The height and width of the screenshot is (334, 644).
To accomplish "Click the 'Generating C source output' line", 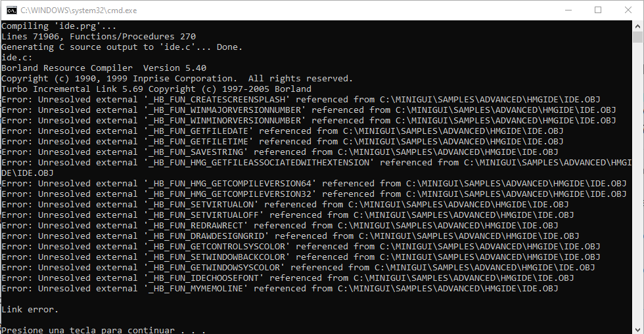I will pyautogui.click(x=122, y=47).
